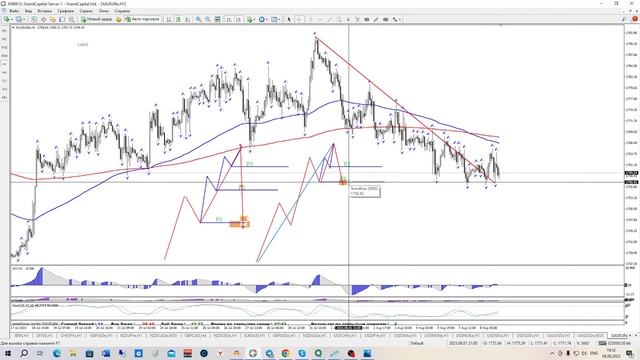Image resolution: width=640 pixels, height=360 pixels.
Task: Click the connection status indicator
Action: [x=616, y=343]
